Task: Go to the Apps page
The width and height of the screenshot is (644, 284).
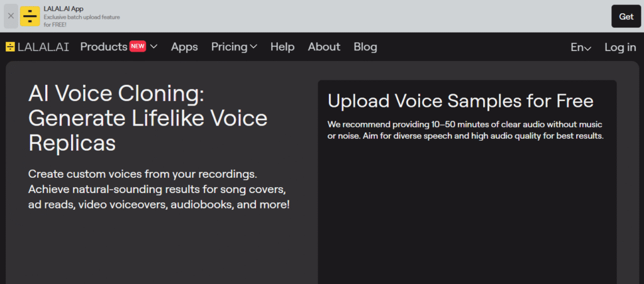Action: click(x=184, y=47)
